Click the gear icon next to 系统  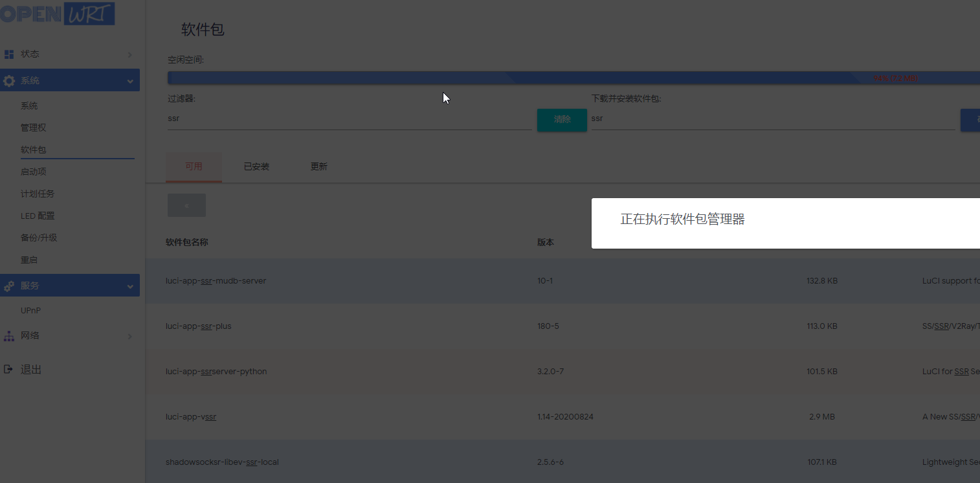pos(8,80)
